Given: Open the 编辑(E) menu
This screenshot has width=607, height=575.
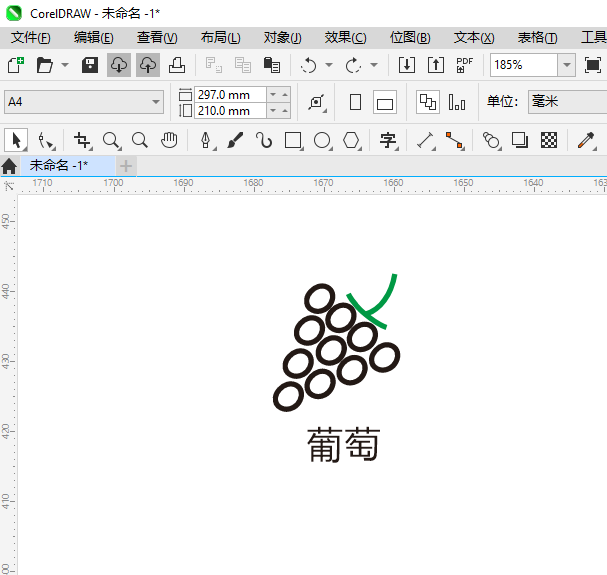Looking at the screenshot, I should point(94,38).
